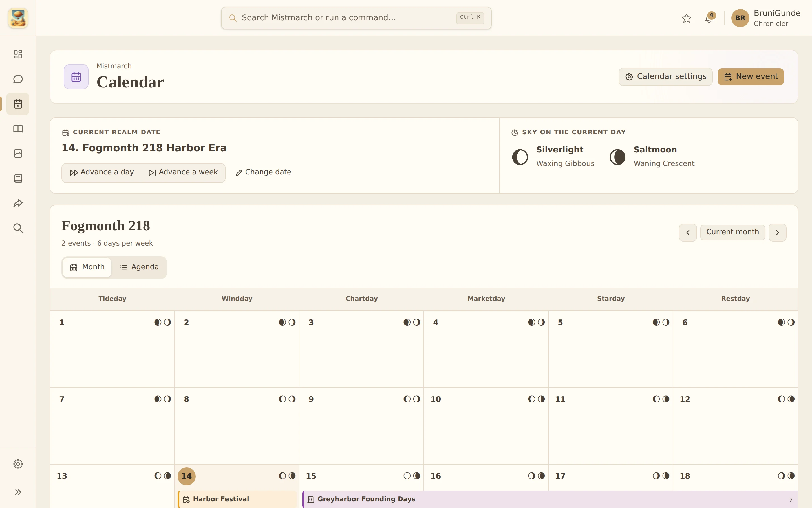
Task: Click Advance a week
Action: [183, 172]
